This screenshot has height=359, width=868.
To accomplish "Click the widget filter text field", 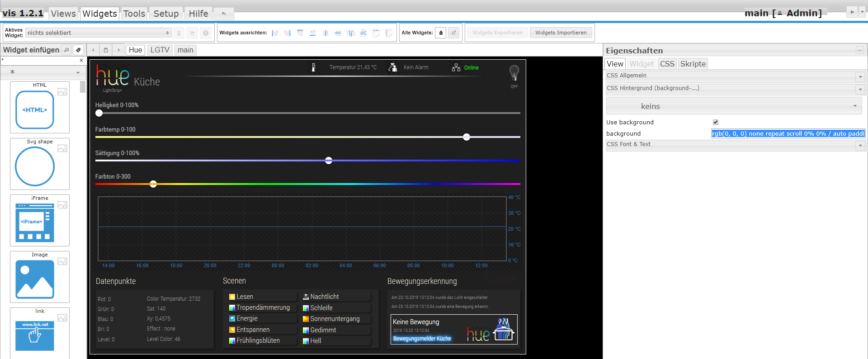I will coord(40,60).
